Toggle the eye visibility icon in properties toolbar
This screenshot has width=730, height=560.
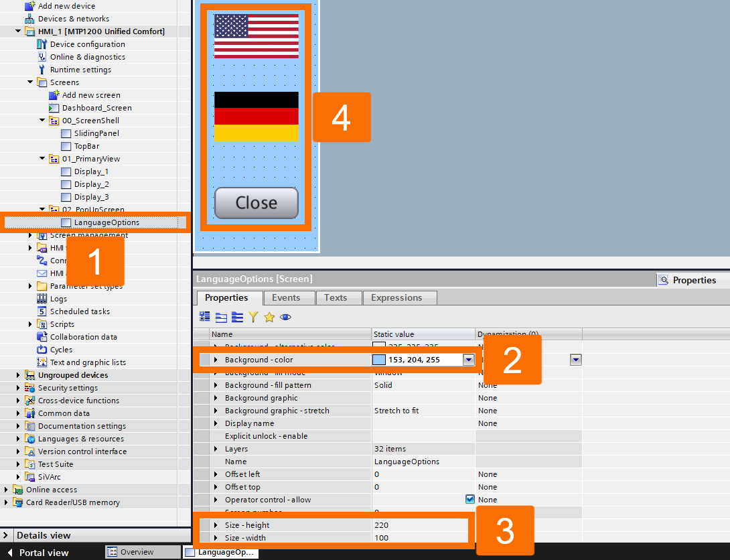(x=285, y=318)
